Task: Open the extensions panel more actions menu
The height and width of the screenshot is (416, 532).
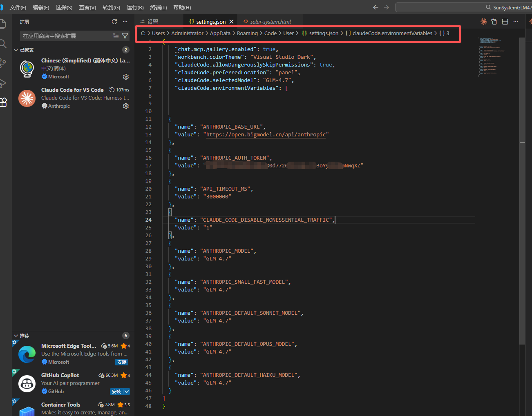Action: [125, 22]
